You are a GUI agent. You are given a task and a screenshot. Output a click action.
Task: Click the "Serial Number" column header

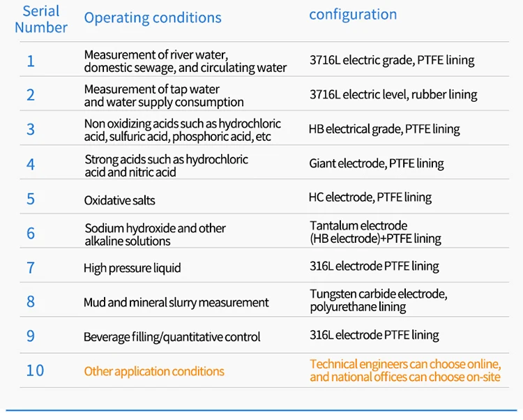pyautogui.click(x=41, y=20)
